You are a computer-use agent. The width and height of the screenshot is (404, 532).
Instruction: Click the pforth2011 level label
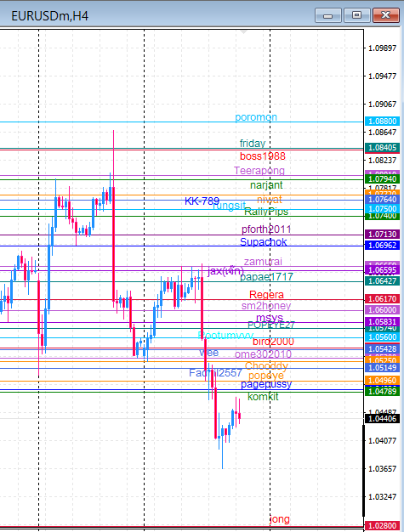(x=266, y=229)
